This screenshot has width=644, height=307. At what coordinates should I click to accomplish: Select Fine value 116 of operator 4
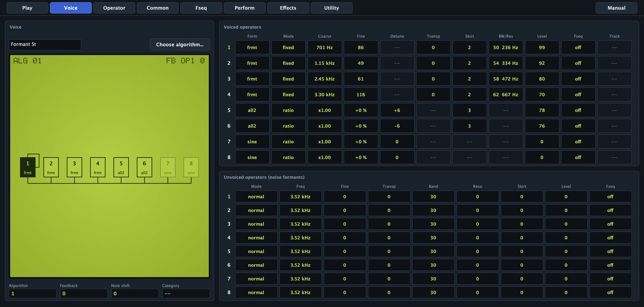361,95
